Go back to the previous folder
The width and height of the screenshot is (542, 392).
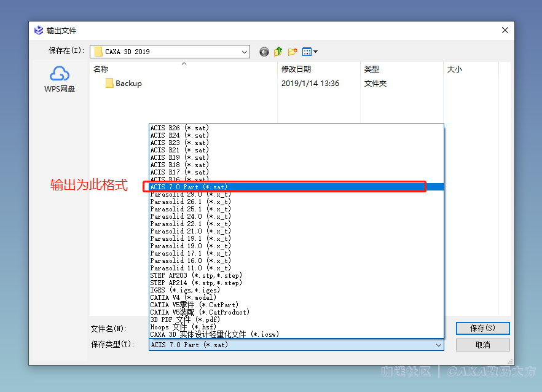[264, 52]
